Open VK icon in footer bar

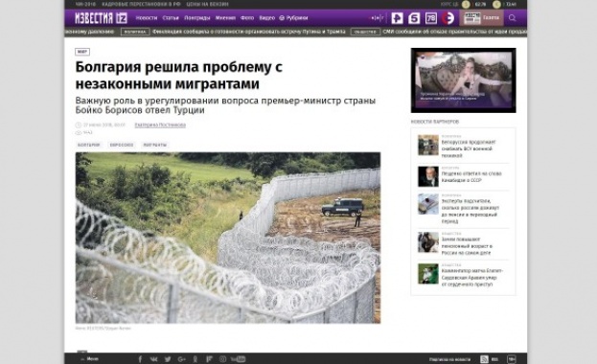154,359
